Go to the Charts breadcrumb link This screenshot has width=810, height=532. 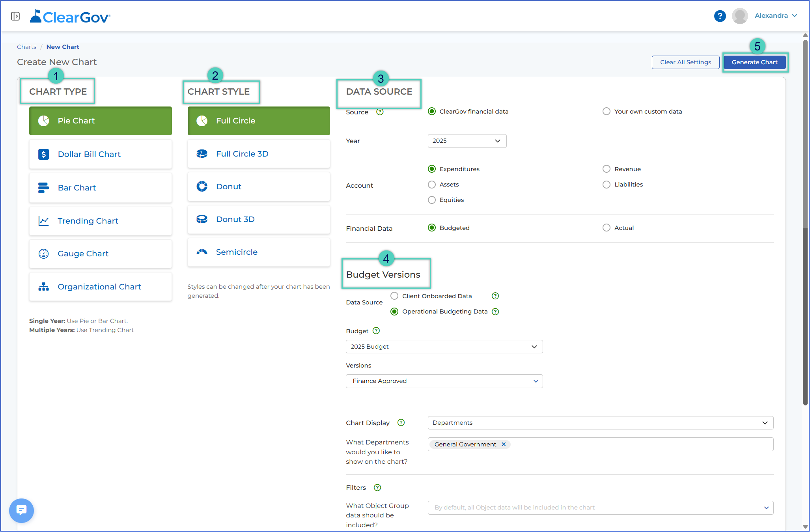point(26,47)
